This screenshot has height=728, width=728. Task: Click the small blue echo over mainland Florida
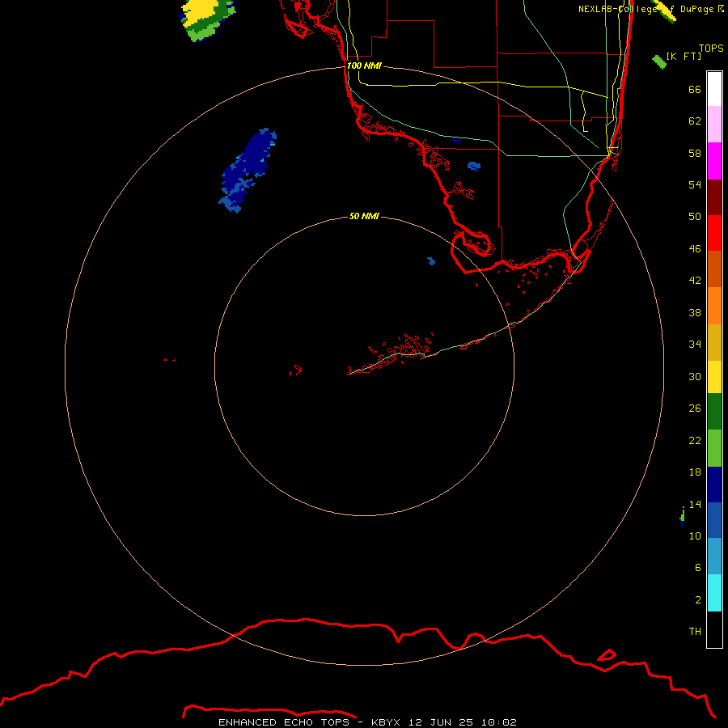tap(473, 166)
